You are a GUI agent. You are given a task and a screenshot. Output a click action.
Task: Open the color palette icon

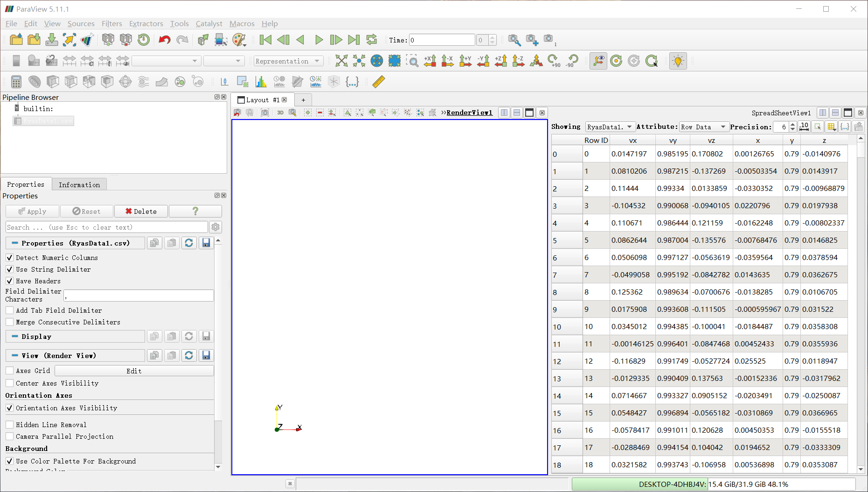[239, 40]
